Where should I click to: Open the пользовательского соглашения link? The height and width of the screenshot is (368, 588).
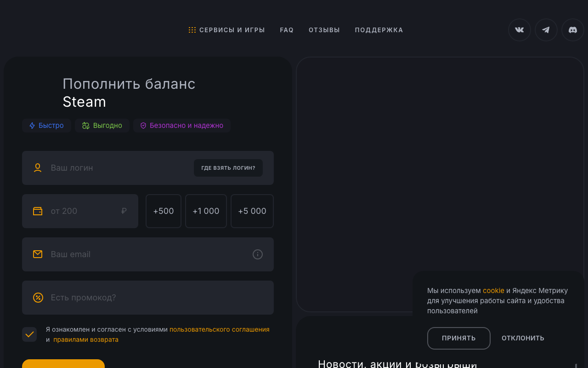(x=219, y=329)
